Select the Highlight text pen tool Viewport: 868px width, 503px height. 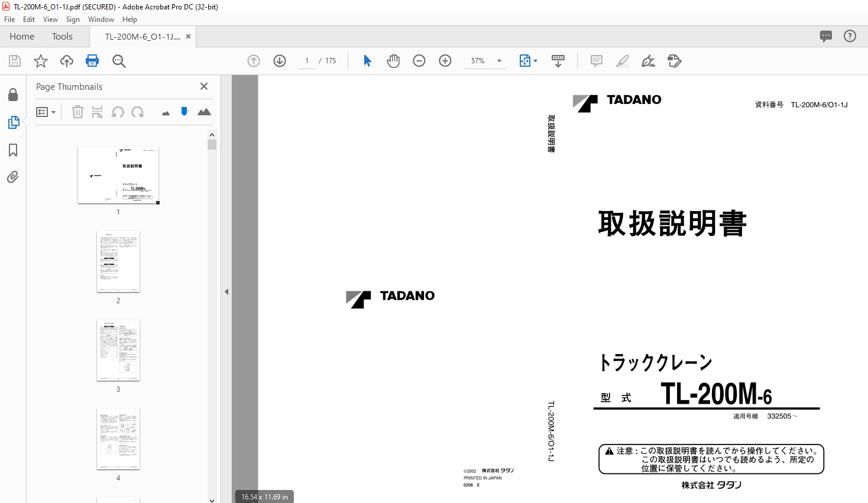[623, 61]
